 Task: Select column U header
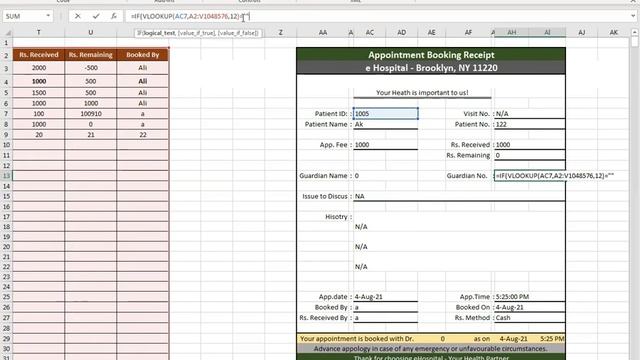click(91, 32)
